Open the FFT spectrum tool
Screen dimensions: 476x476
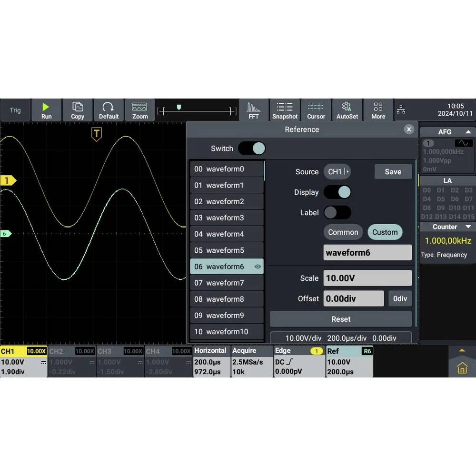(x=254, y=110)
